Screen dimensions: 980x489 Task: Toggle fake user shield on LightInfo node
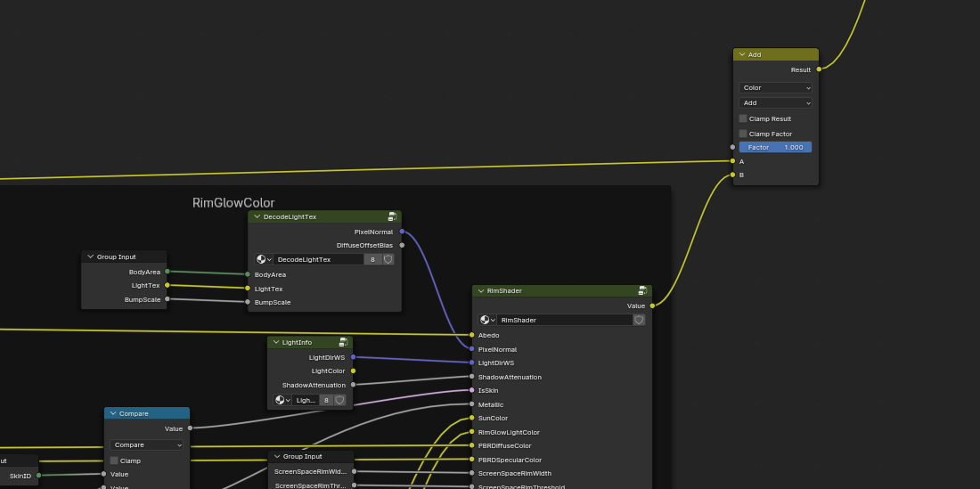tap(339, 400)
